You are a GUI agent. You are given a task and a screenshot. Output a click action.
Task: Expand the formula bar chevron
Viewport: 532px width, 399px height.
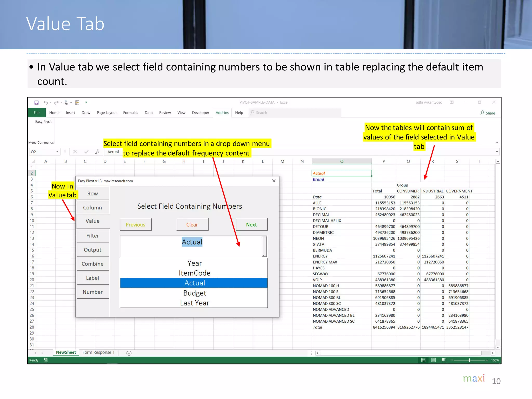tap(497, 152)
